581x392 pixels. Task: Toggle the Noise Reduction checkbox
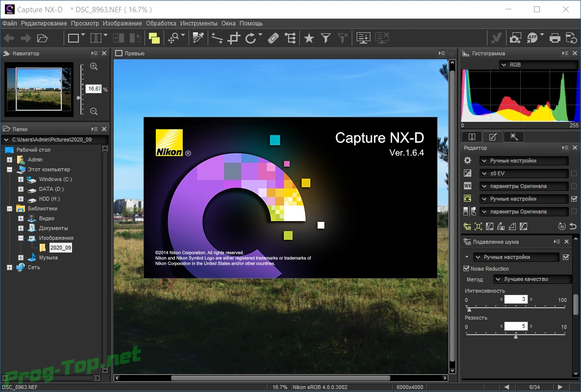(466, 268)
